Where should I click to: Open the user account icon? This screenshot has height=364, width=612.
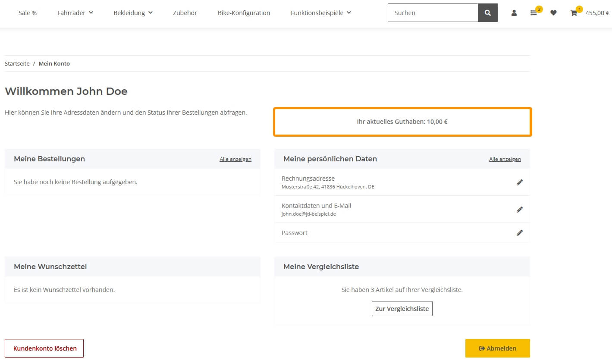[514, 13]
